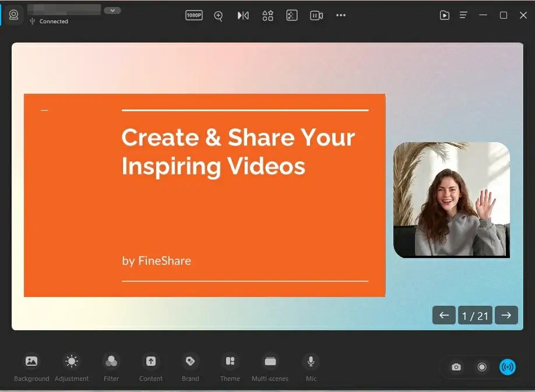Open the Mic settings panel
Image resolution: width=535 pixels, height=392 pixels.
311,366
